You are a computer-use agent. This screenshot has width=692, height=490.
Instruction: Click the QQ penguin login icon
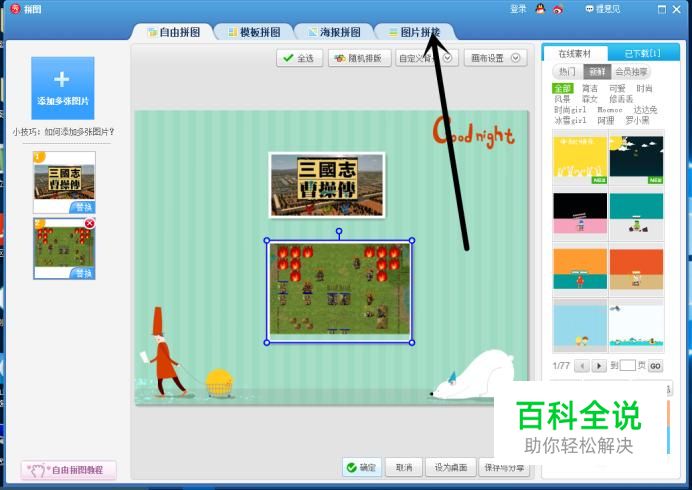pos(540,9)
